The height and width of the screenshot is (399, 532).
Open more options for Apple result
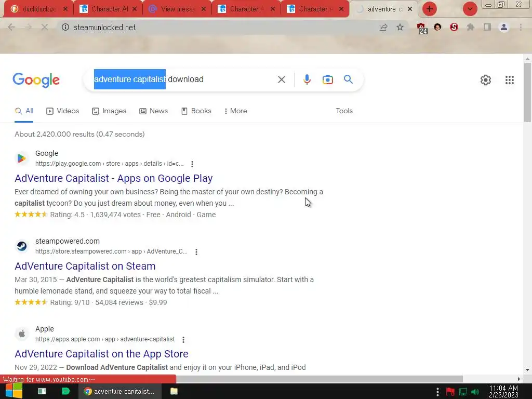[x=183, y=340]
